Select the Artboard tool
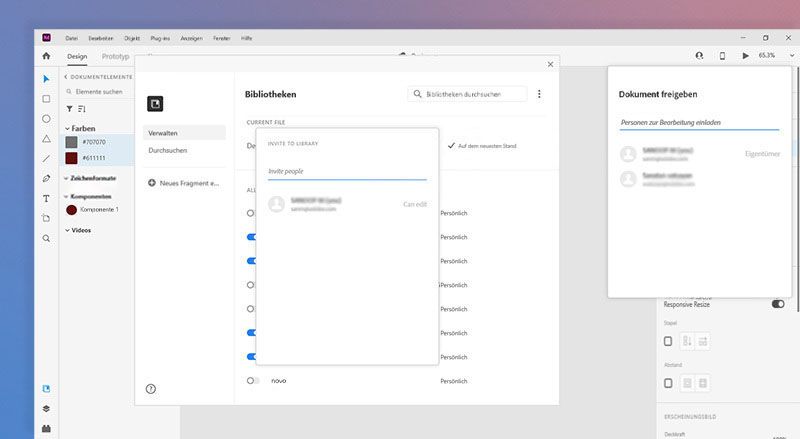 (46, 218)
